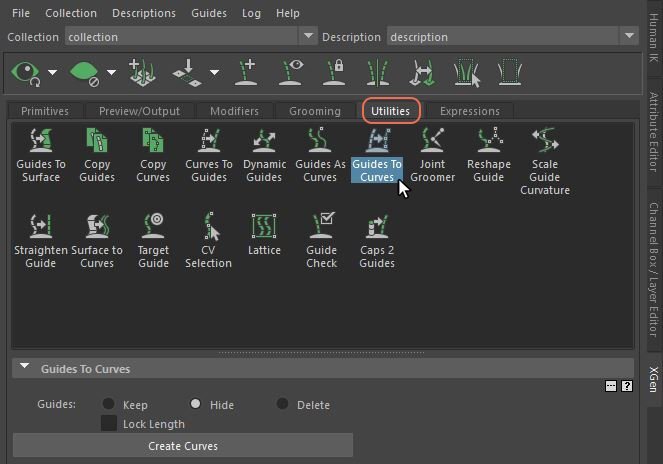The image size is (663, 464).
Task: Select the Delete guides radio button
Action: (283, 404)
